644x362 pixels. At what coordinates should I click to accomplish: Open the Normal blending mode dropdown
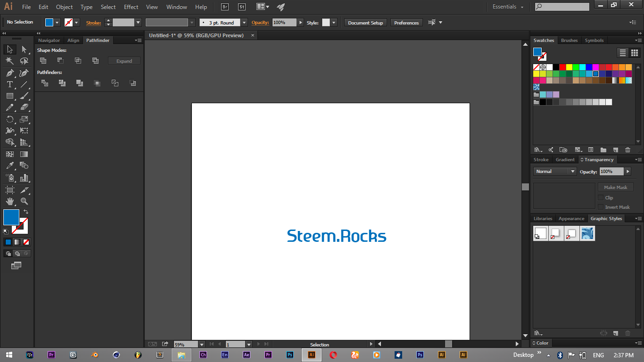click(555, 172)
